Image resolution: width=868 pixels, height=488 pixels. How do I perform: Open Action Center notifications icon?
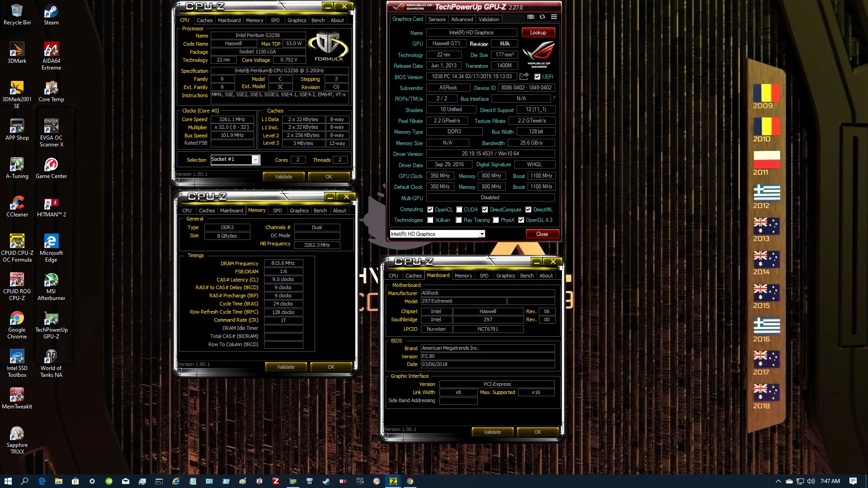(x=853, y=481)
